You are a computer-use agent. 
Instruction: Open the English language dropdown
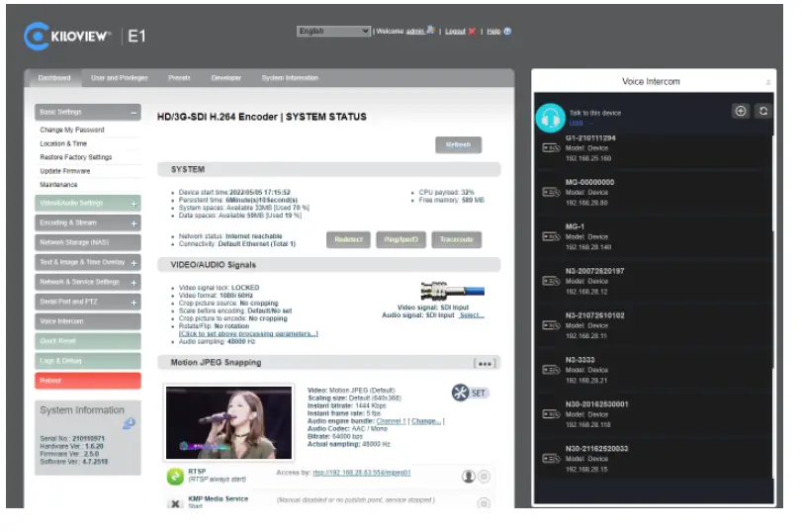point(333,32)
